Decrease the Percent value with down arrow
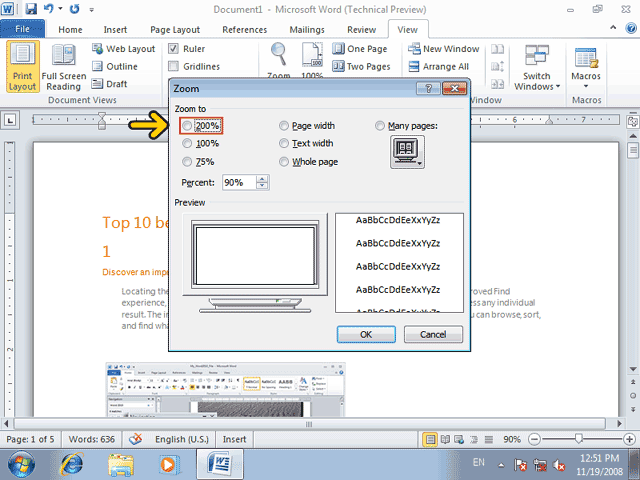The image size is (640, 480). [262, 186]
